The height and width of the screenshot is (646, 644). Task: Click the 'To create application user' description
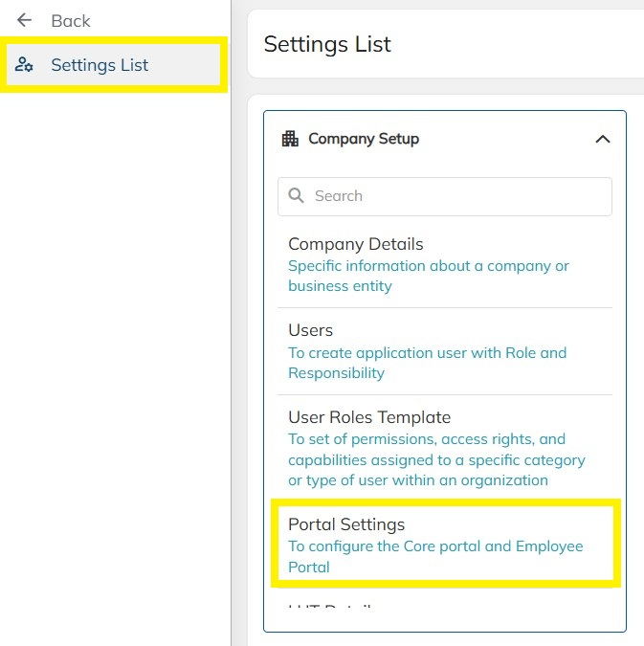(x=427, y=363)
